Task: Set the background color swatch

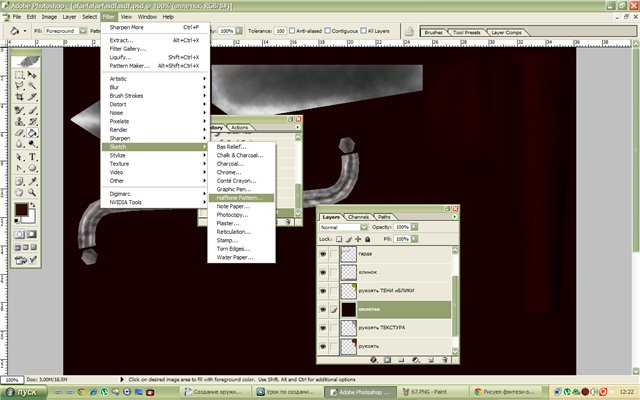Action: 30,218
